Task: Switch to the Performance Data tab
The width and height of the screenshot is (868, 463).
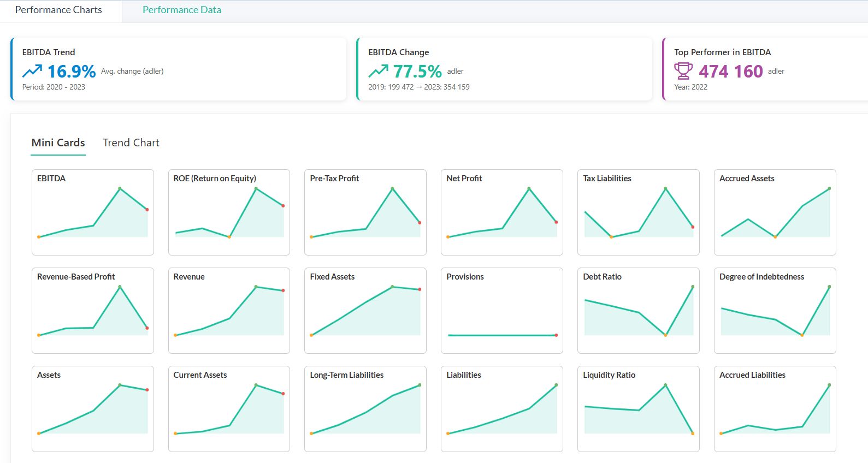Action: tap(181, 10)
